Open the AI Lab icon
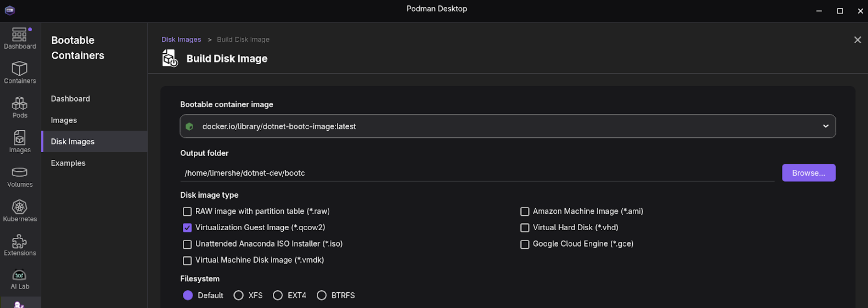The image size is (868, 308). click(x=20, y=279)
